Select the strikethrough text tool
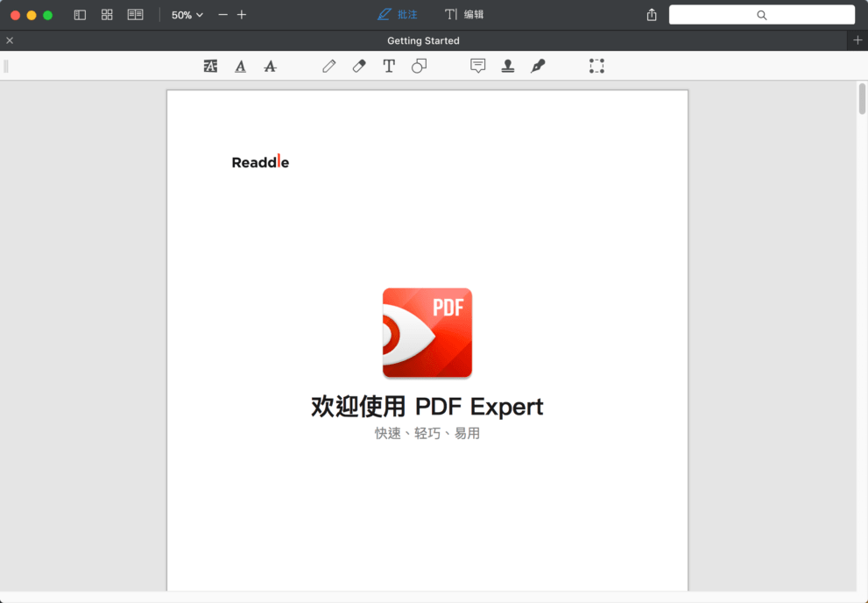The height and width of the screenshot is (603, 868). (x=270, y=66)
